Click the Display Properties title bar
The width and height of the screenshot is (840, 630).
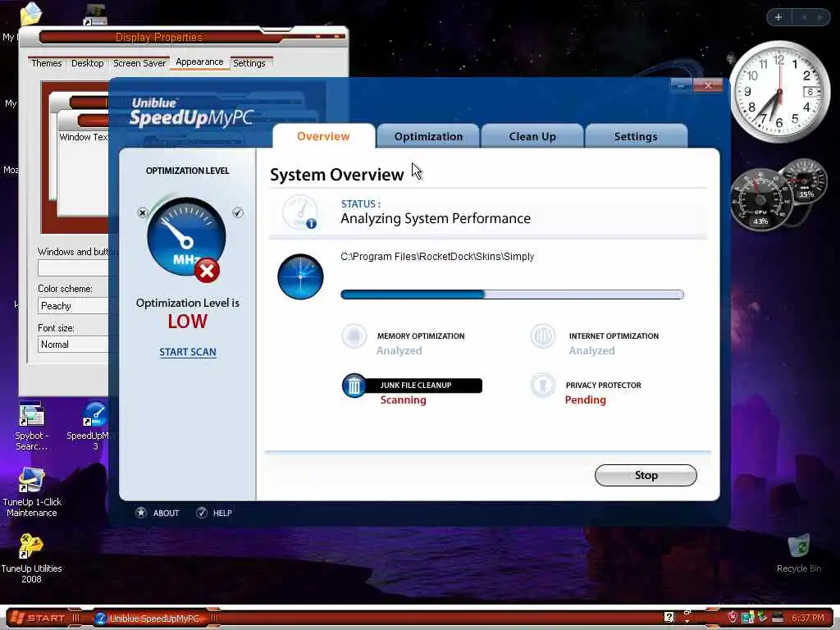click(x=158, y=37)
